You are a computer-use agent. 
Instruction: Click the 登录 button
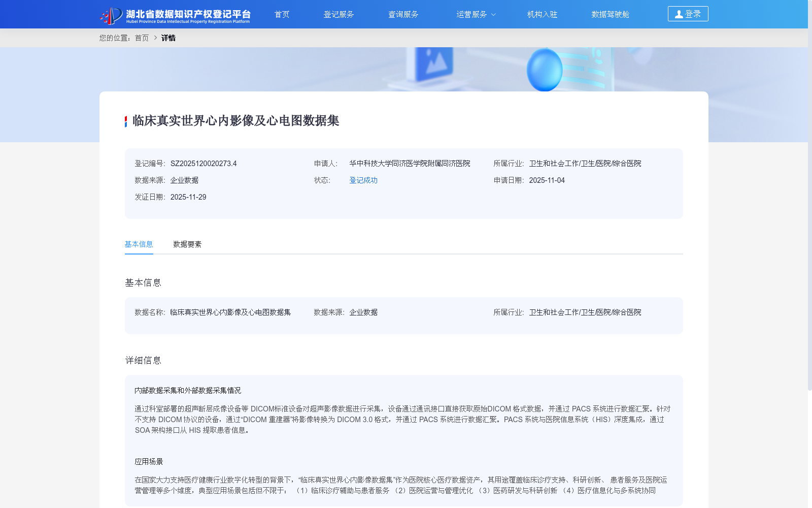click(688, 14)
